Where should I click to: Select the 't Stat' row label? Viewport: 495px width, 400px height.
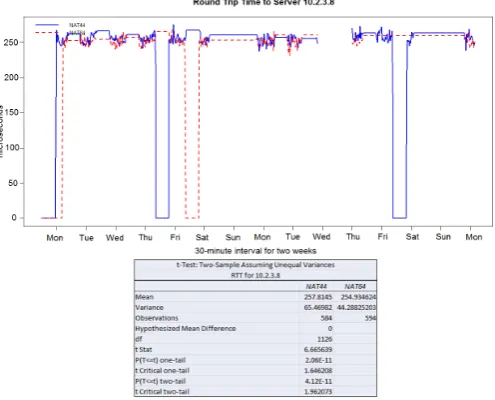pos(143,349)
